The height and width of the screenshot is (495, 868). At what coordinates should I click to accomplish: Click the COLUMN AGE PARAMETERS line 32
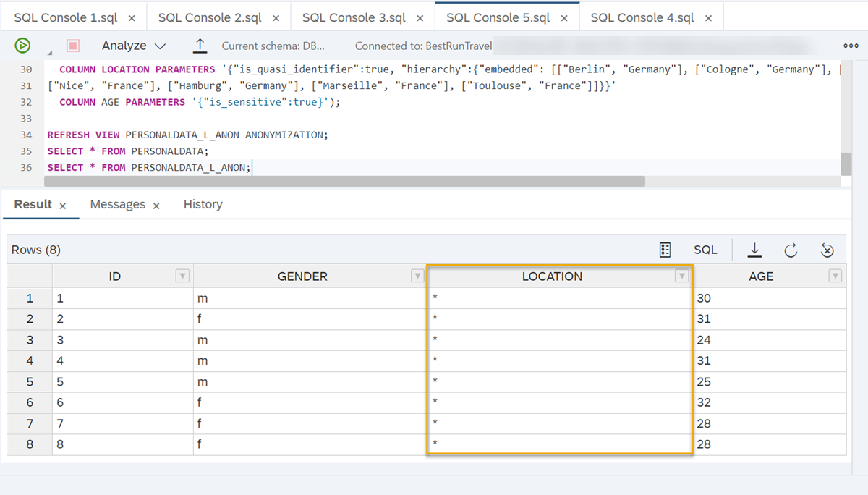coord(200,102)
